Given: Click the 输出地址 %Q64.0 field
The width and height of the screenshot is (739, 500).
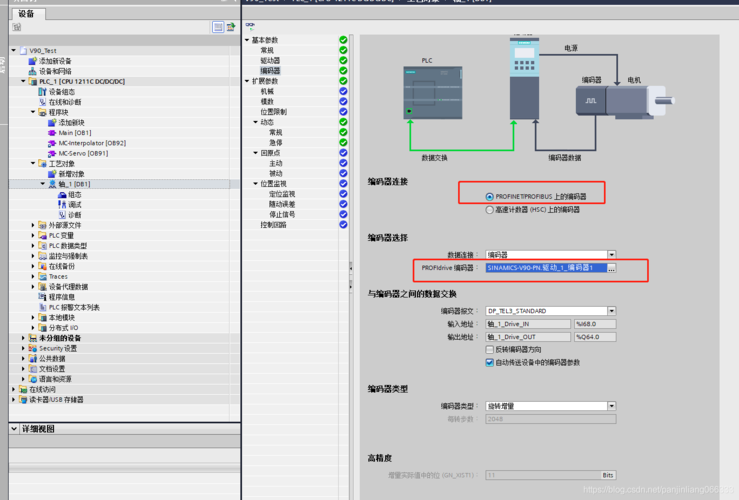Looking at the screenshot, I should coord(595,337).
